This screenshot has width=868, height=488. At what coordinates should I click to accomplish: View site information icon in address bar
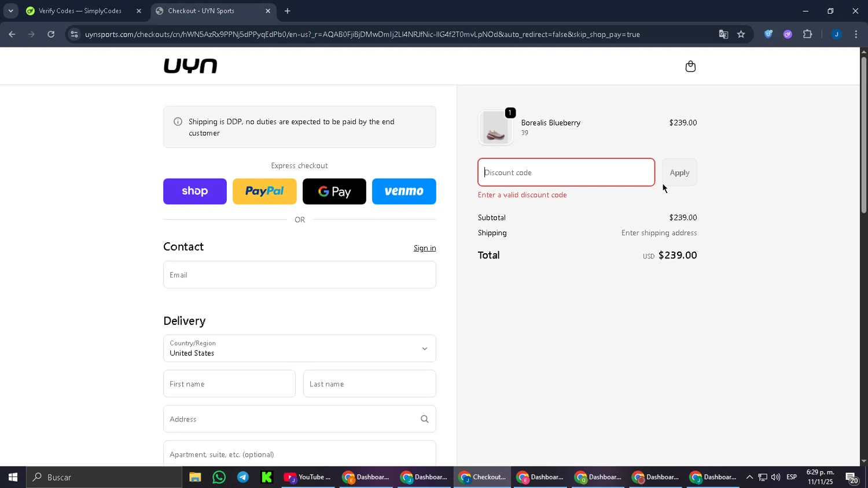pyautogui.click(x=74, y=34)
